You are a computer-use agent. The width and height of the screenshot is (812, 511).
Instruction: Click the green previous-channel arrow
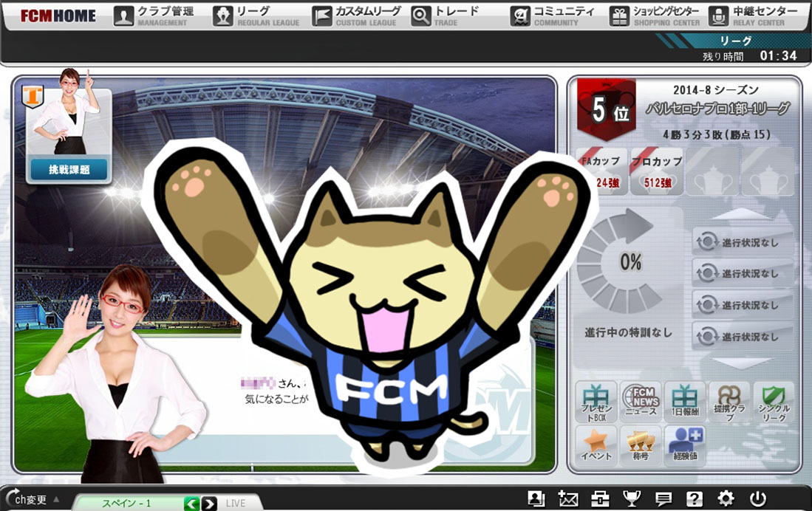pos(191,503)
